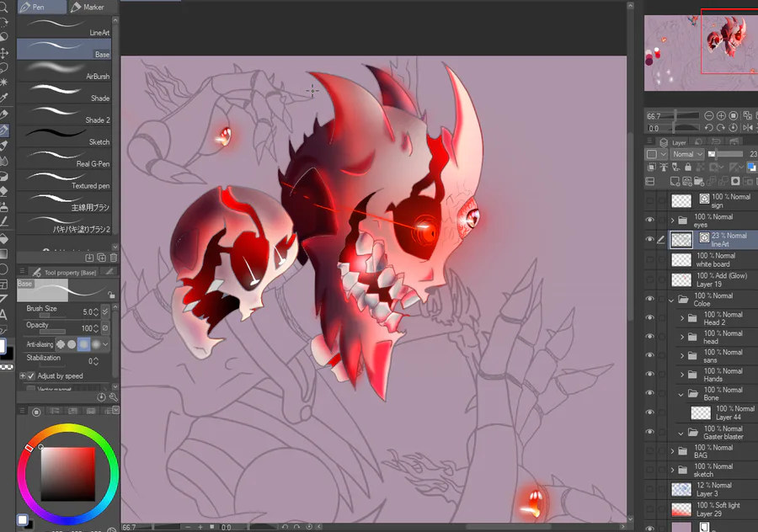The image size is (758, 532).
Task: Click the navigator zoom out icon
Action: 708,115
